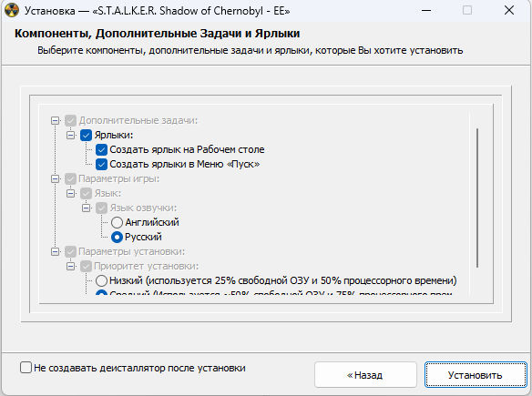This screenshot has height=396, width=532.
Task: Click the vertical scrollbar of components list
Action: click(x=477, y=198)
